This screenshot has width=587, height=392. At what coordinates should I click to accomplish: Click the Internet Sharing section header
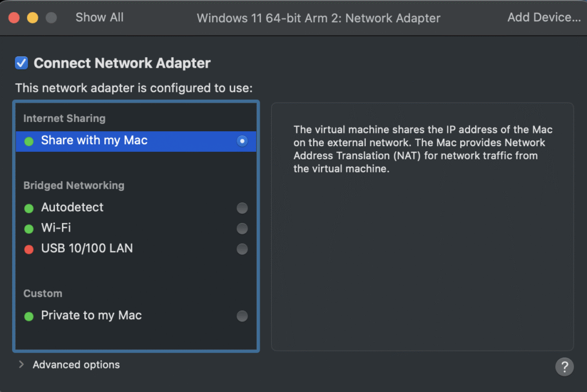click(64, 118)
